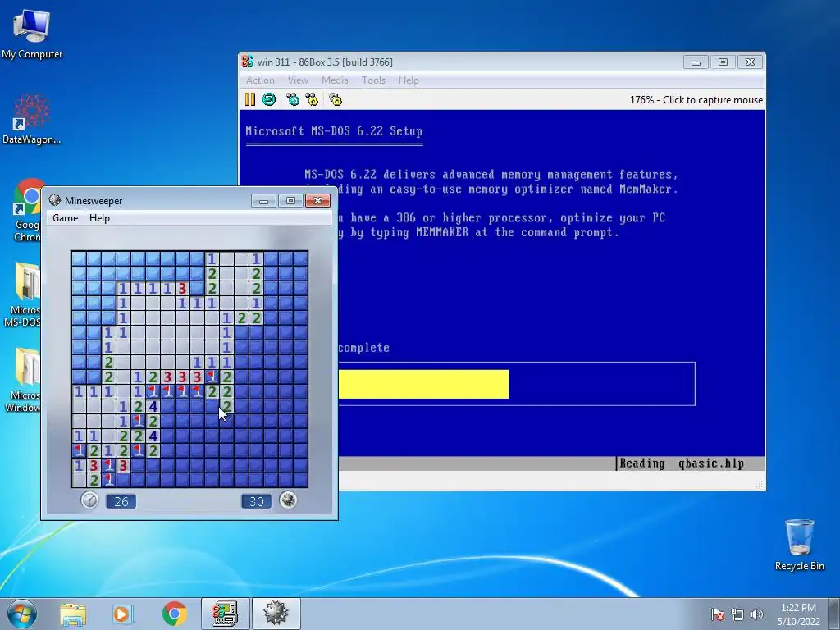This screenshot has width=840, height=630.
Task: Click the "Reading qbasic.hlp" status text
Action: point(682,463)
